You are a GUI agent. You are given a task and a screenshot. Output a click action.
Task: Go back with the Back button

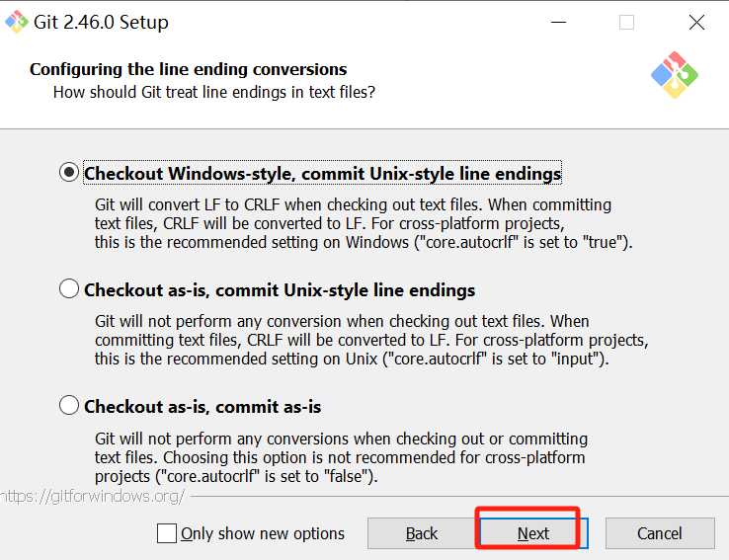(422, 533)
